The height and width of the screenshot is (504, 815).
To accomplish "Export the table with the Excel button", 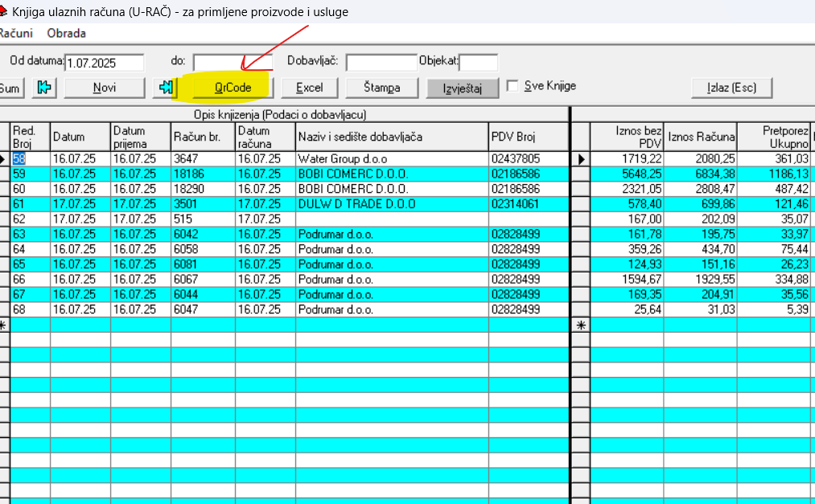I will point(309,87).
